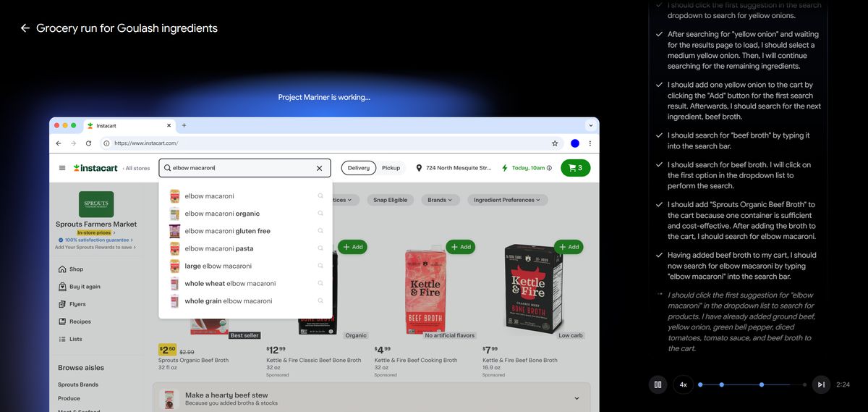Image resolution: width=868 pixels, height=412 pixels.
Task: Add Kettle & Fire Classic Beef Bone Broth
Action: point(352,247)
